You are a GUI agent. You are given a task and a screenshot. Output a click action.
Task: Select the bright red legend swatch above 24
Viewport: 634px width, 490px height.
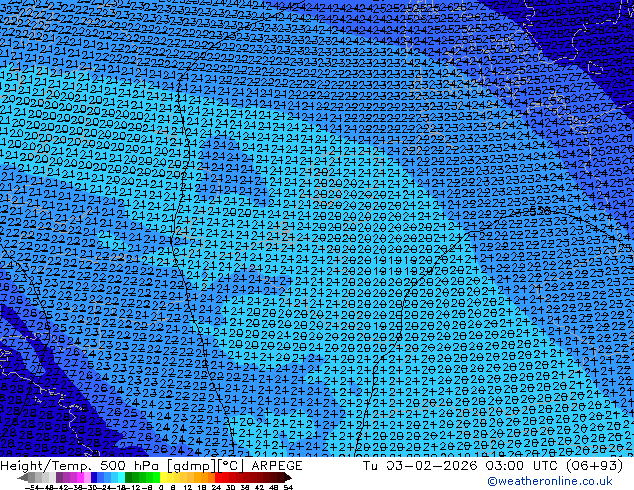tap(218, 477)
